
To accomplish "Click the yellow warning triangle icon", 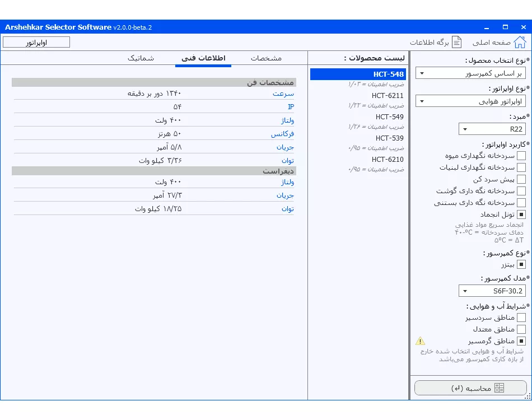I will 421,341.
